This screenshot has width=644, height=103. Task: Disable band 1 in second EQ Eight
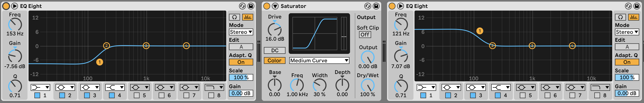point(423,95)
